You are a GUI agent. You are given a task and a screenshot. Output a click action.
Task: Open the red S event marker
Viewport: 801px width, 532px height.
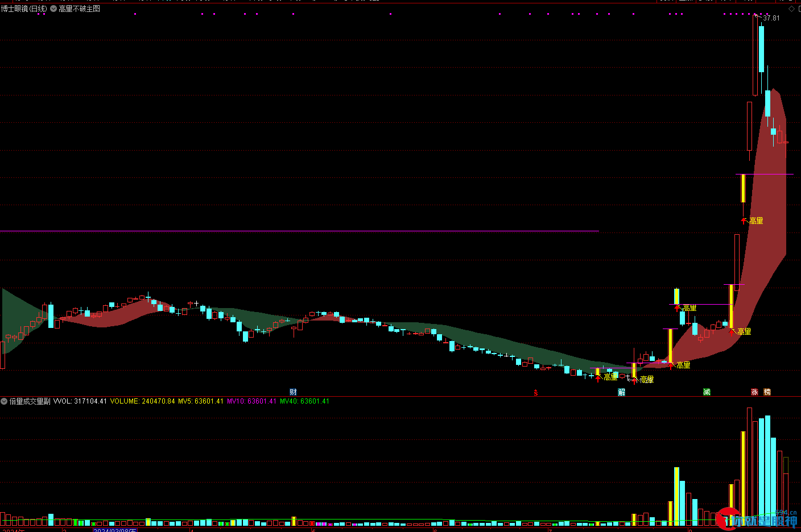pos(535,392)
